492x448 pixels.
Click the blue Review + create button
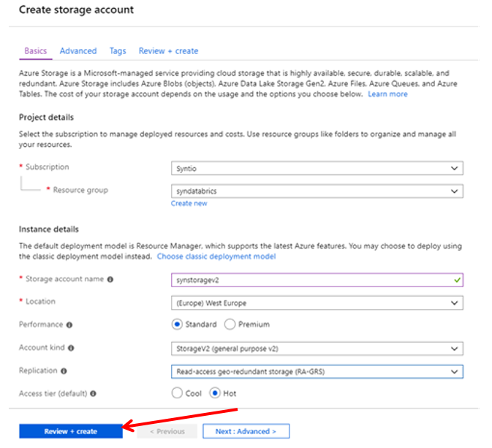[71, 431]
